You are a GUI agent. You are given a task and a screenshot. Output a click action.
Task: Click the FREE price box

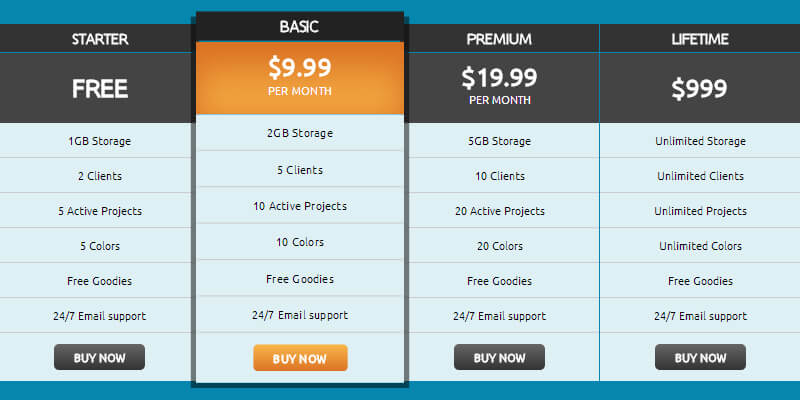point(99,88)
